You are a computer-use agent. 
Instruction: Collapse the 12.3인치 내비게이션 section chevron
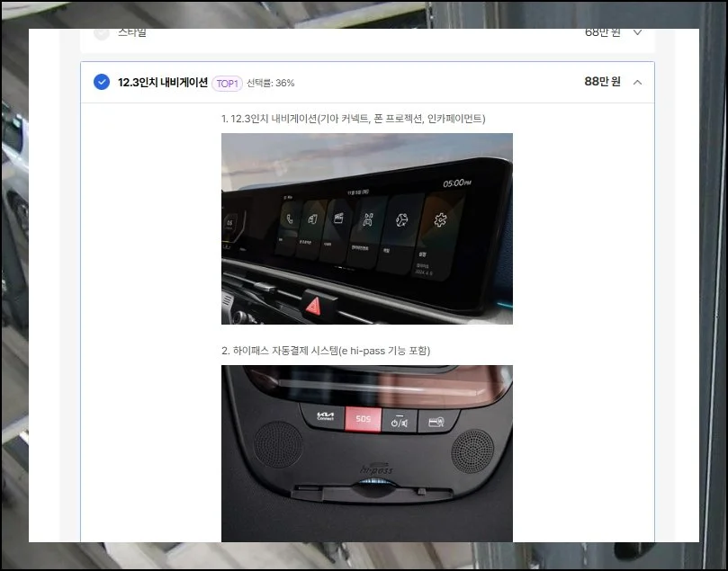638,83
